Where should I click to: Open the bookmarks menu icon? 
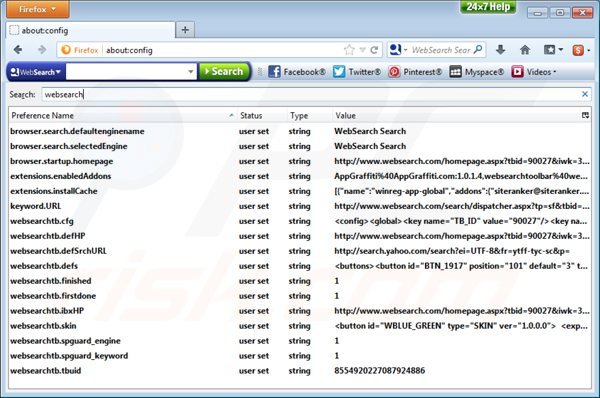[x=549, y=49]
